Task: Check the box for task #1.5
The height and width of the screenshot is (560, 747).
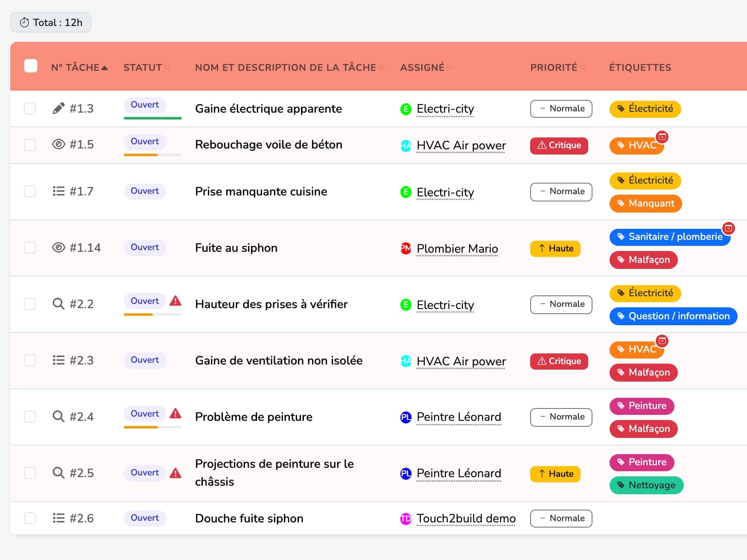Action: [30, 145]
